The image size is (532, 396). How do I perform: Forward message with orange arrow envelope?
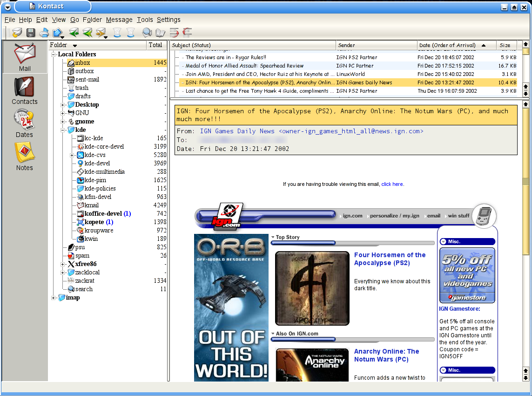[101, 33]
